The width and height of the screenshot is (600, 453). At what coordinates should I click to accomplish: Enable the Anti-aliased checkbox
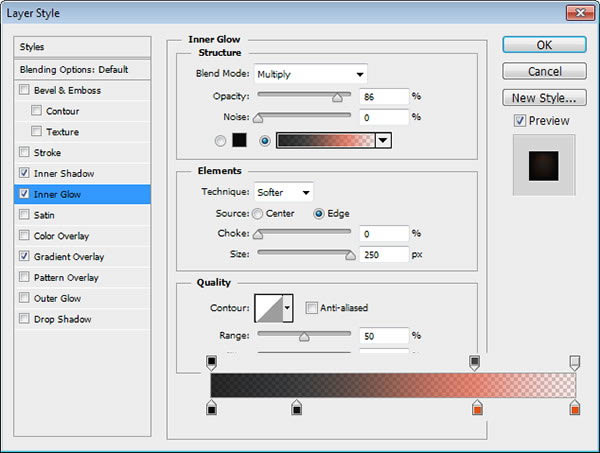[311, 308]
